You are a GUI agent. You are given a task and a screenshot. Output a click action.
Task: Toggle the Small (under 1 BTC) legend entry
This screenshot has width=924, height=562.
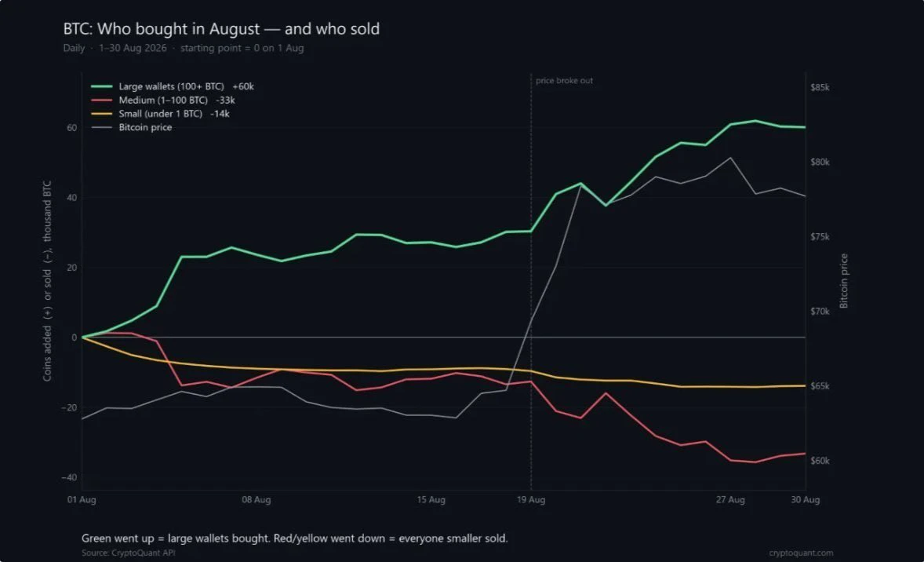point(160,114)
